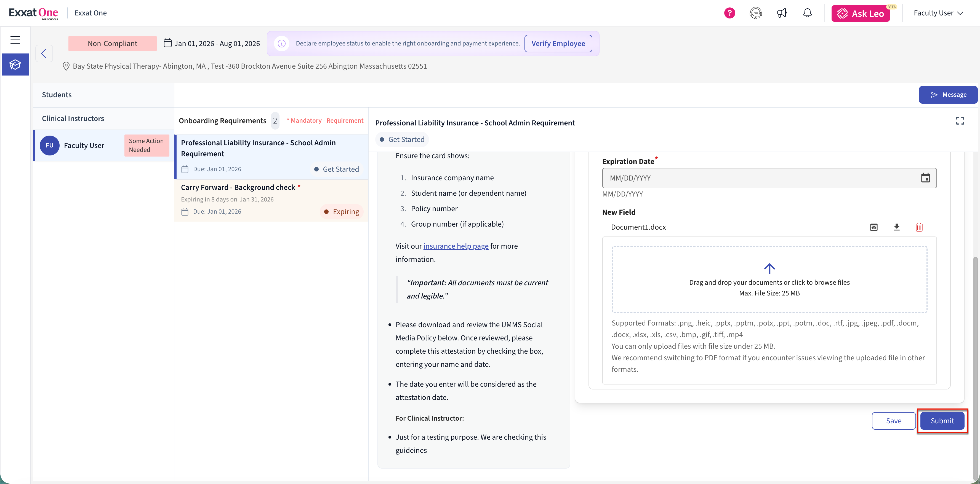The width and height of the screenshot is (980, 484).
Task: Open the support headset chat icon
Action: tap(755, 13)
